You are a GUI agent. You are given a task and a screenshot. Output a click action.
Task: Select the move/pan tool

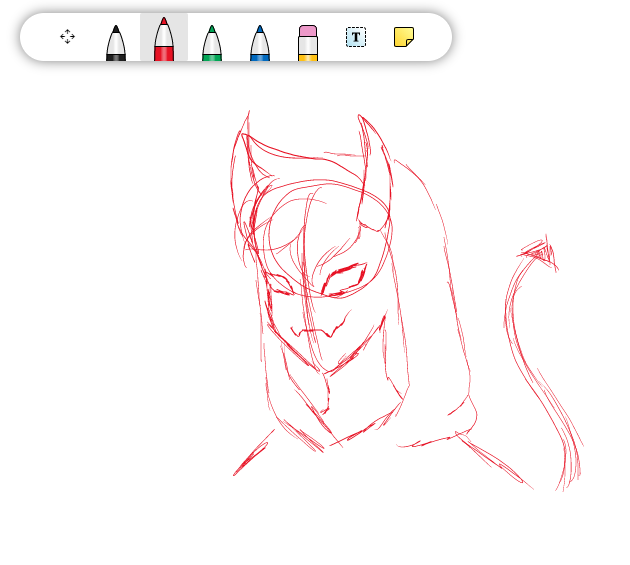coord(68,37)
